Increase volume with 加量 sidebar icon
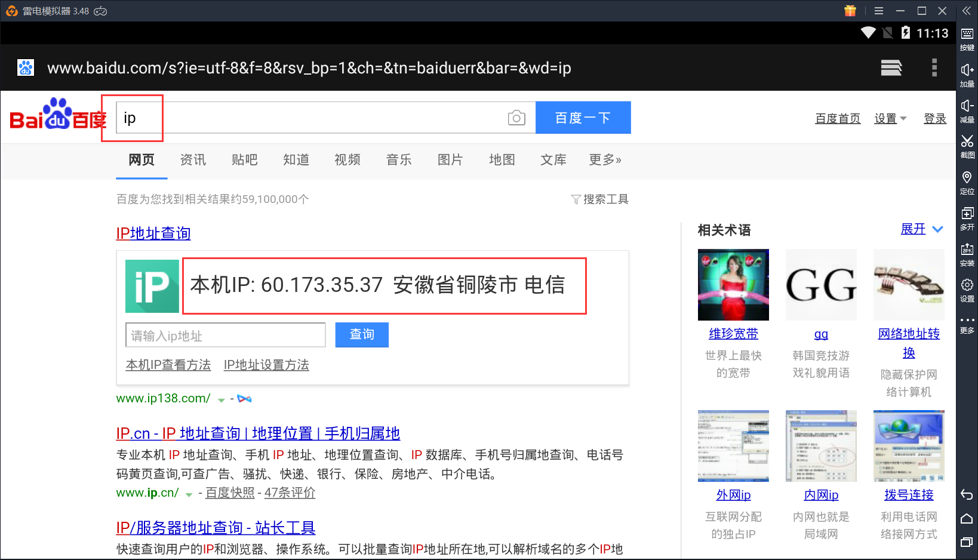The image size is (978, 560). (967, 75)
